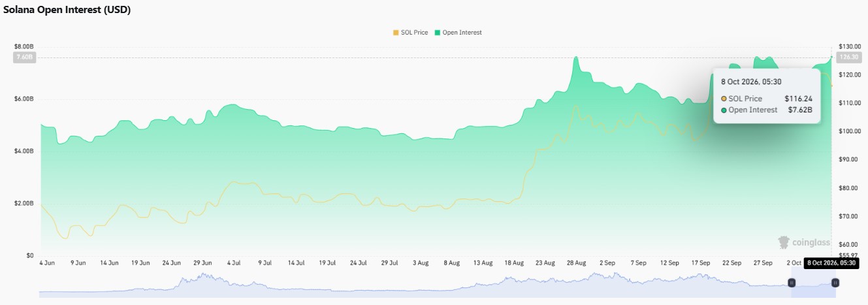Screen dimensions: 868x305
Task: Click the $80.00 right axis label
Action: point(847,188)
